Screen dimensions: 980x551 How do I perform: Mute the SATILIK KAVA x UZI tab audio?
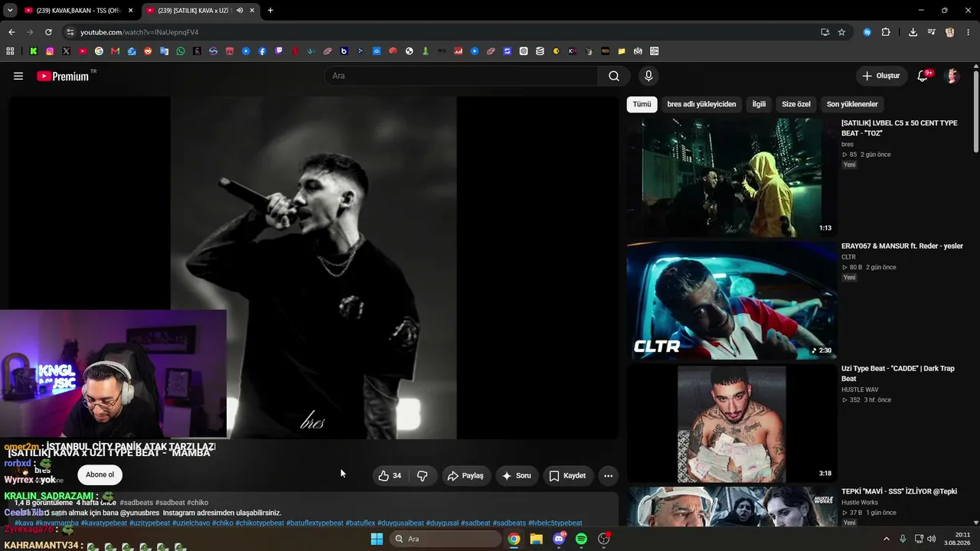point(240,11)
